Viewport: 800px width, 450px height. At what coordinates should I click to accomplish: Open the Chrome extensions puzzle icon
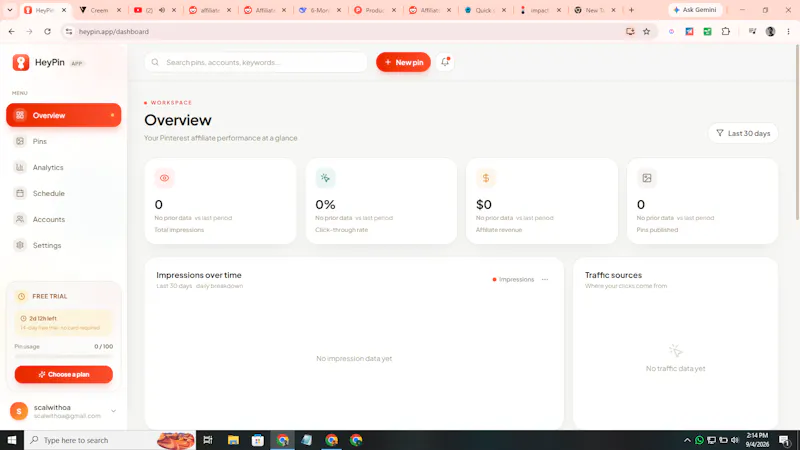coord(726,32)
